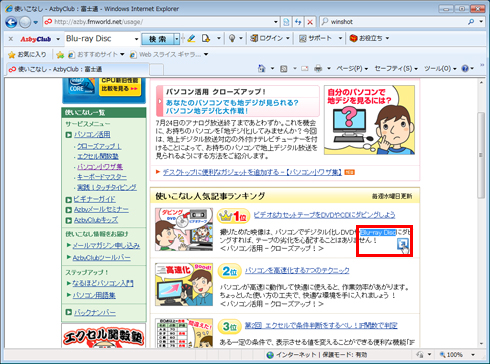Click the Forward navigation button

tap(25, 22)
